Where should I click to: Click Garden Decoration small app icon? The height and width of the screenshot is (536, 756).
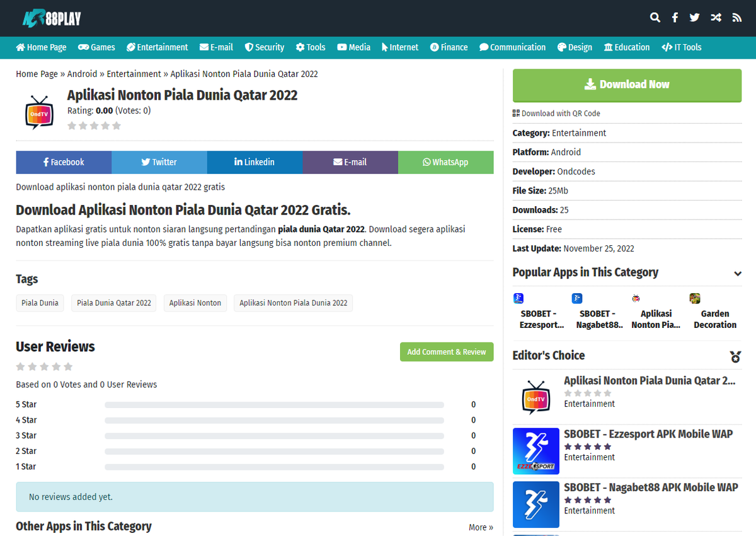point(695,298)
